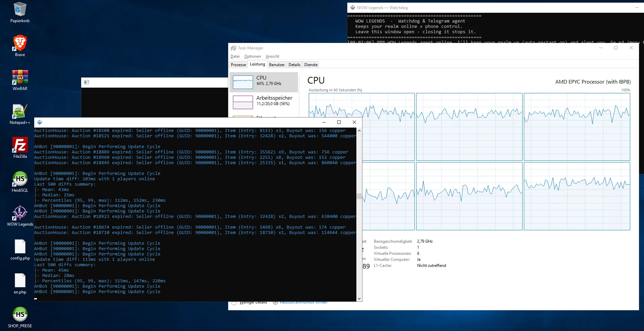The width and height of the screenshot is (644, 331).
Task: Click the Auction #18710 expired console line
Action: tap(195, 233)
